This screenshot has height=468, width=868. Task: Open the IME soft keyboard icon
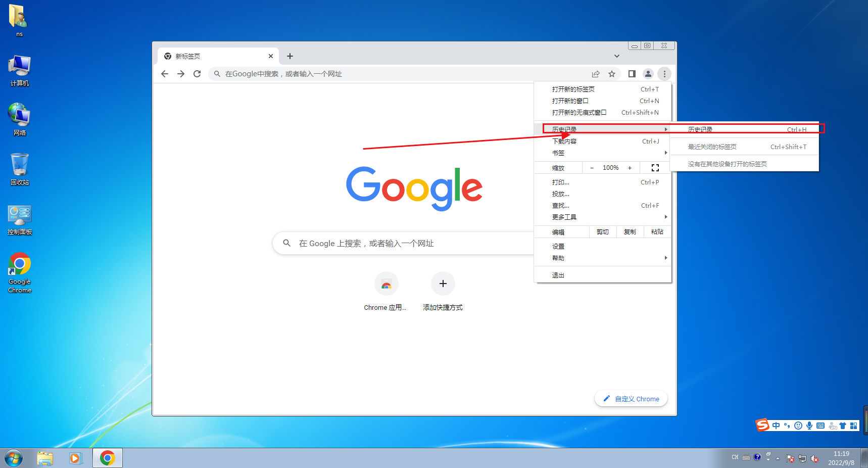pos(821,426)
